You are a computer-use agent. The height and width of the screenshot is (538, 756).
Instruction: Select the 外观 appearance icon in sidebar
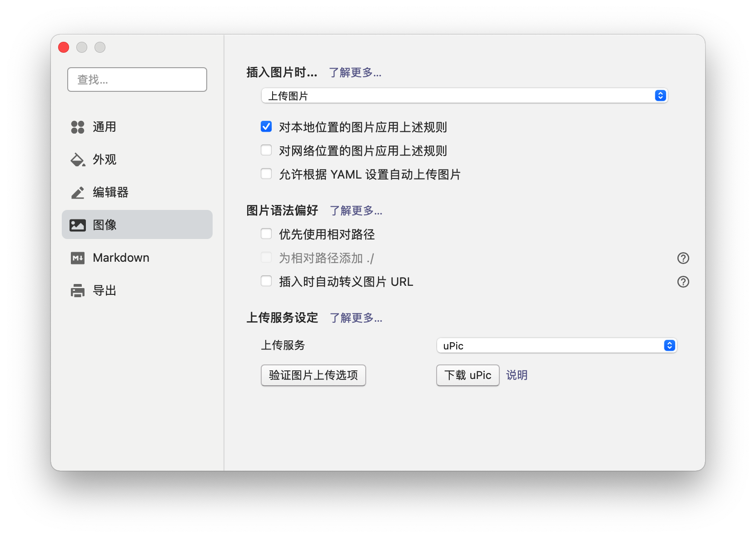pos(77,160)
